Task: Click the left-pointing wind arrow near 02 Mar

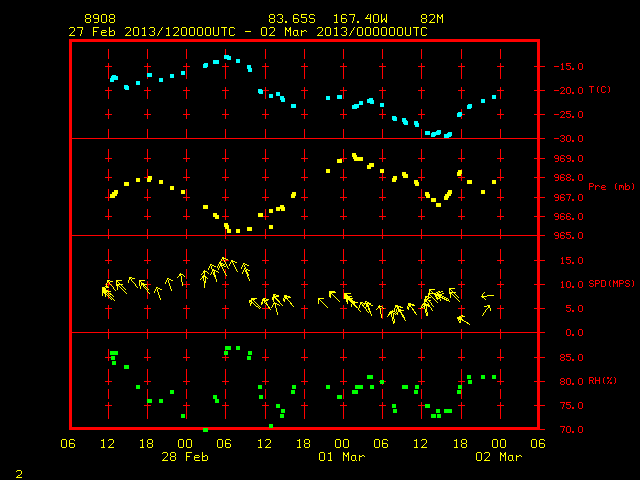Action: (487, 296)
